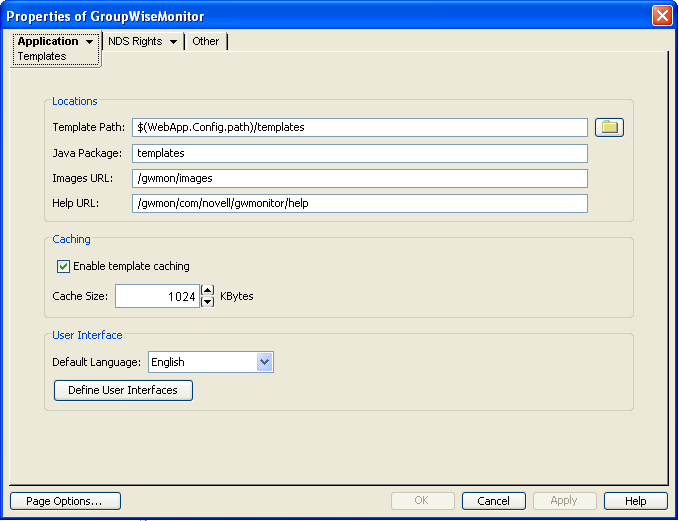Focus the Help URL field
Screen dimensions: 679x521
360,204
